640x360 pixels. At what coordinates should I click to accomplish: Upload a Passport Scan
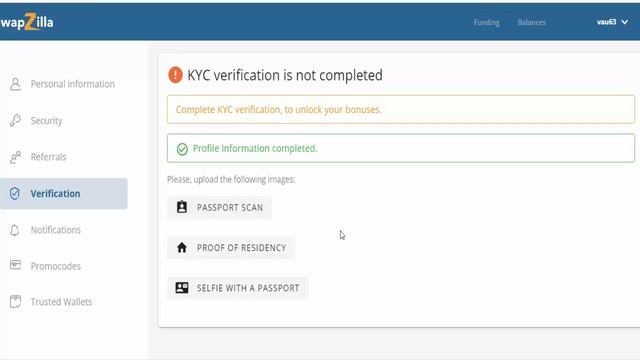point(220,207)
